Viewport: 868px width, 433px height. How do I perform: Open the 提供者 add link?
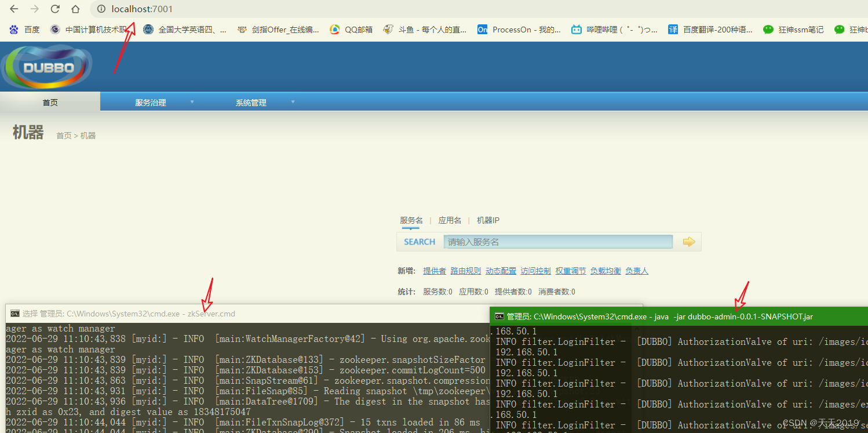(x=435, y=271)
